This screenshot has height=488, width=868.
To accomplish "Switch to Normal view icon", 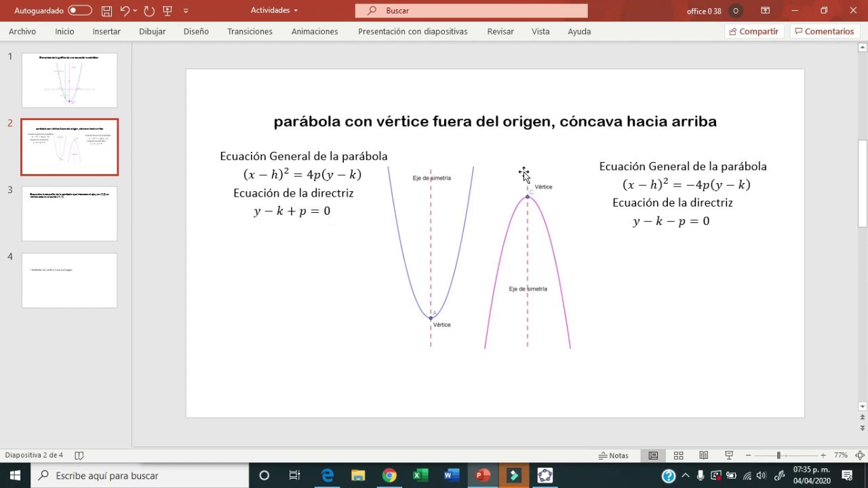I will coord(653,455).
